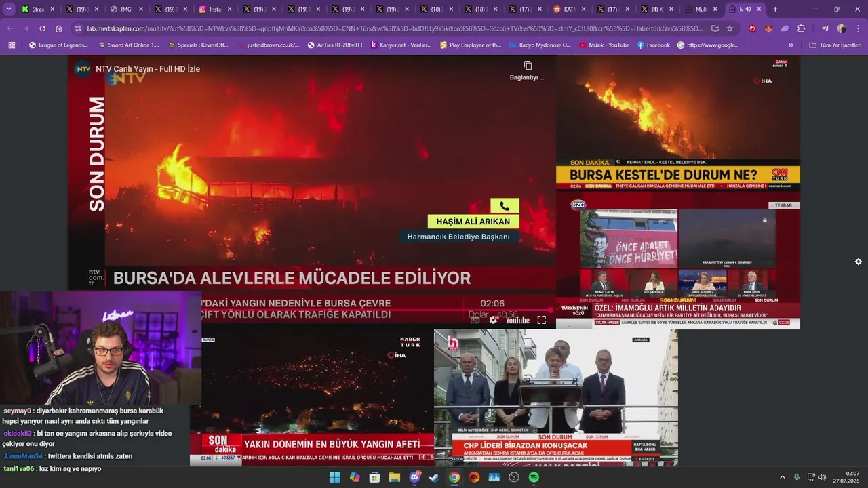
Task: Open the Radyo Mydonose bookmark
Action: (x=540, y=45)
